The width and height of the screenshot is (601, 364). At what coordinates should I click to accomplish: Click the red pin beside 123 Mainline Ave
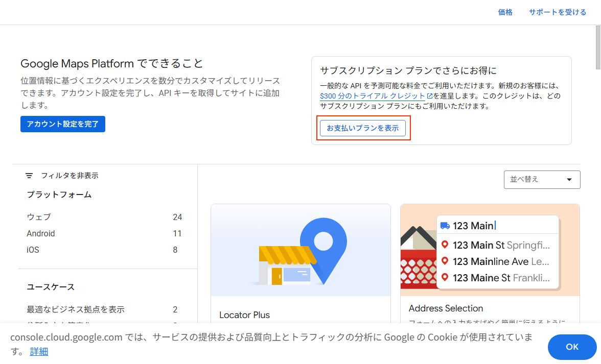point(445,261)
